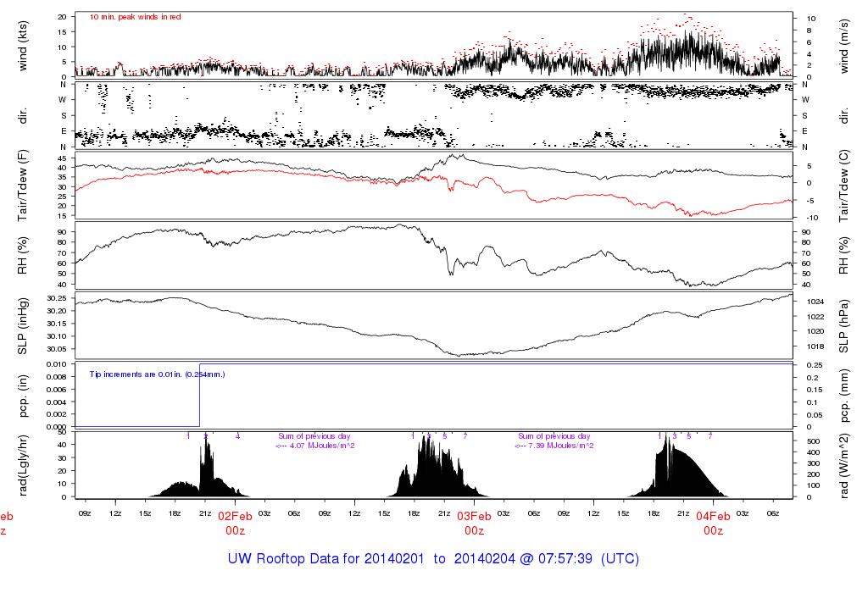Click the "10 min. peak winds in red" annotation
The width and height of the screenshot is (868, 593).
[135, 17]
